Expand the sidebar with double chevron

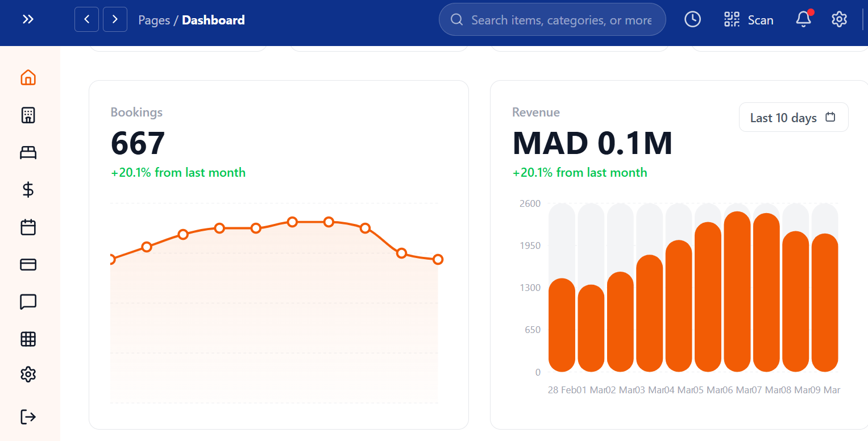28,19
